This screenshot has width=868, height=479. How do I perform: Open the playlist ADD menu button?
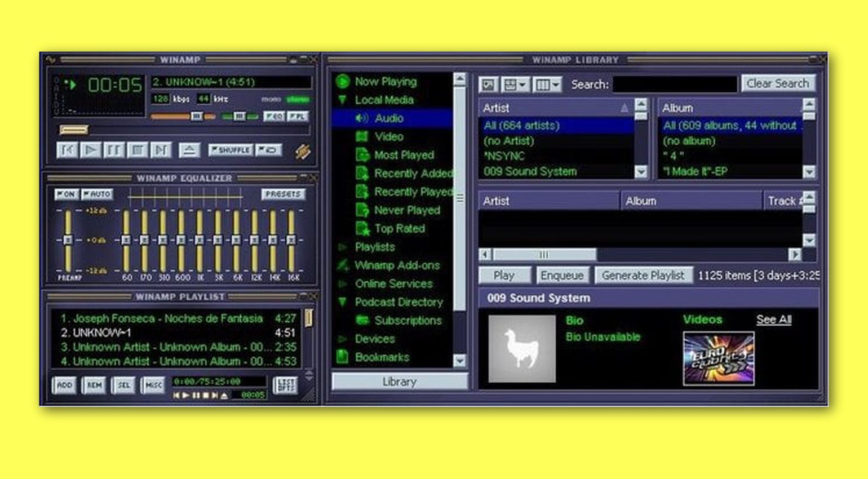64,385
